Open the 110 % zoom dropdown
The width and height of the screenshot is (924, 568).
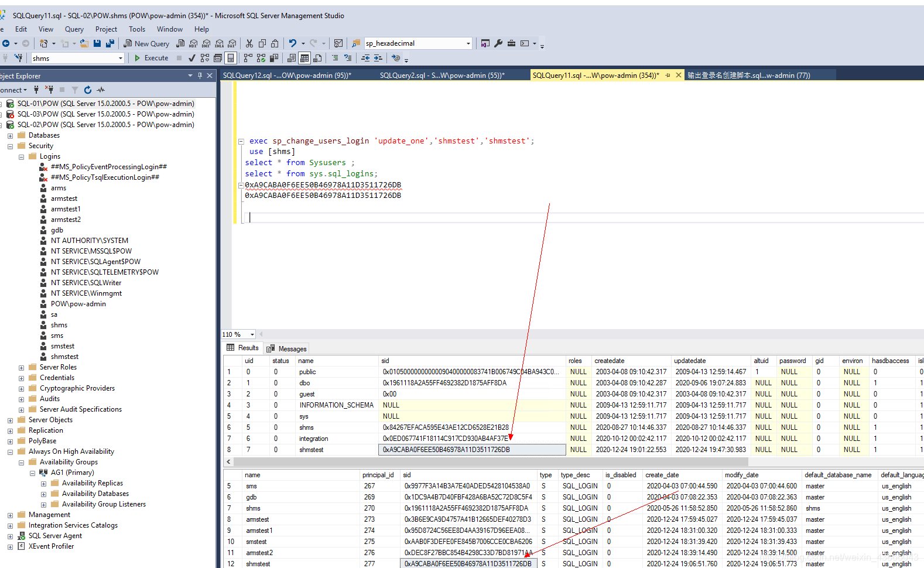pyautogui.click(x=252, y=334)
